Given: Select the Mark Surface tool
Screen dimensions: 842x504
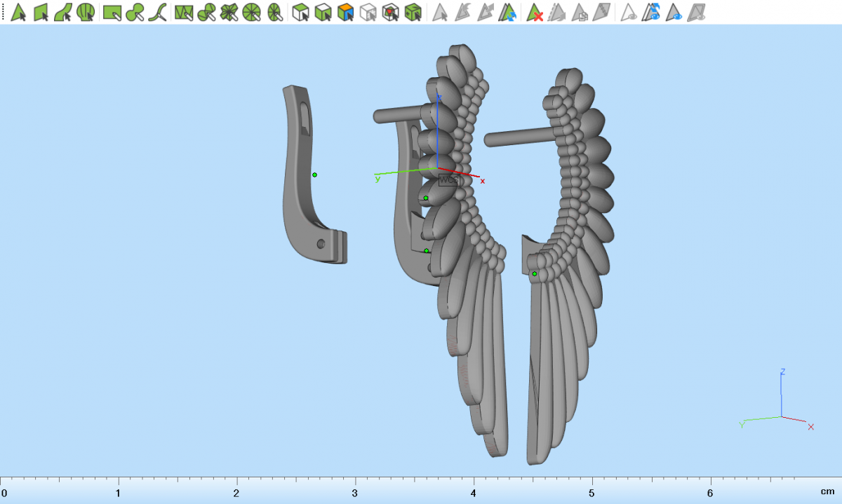Looking at the screenshot, I should point(63,12).
